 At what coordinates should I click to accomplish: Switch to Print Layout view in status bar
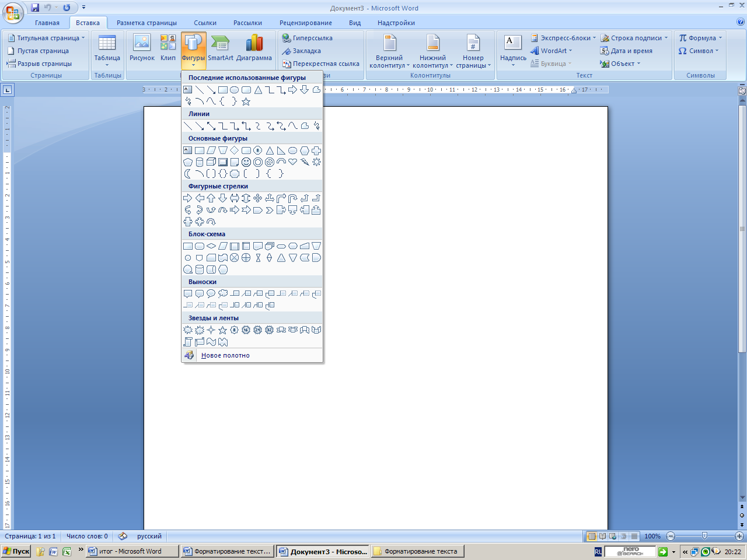pyautogui.click(x=592, y=536)
